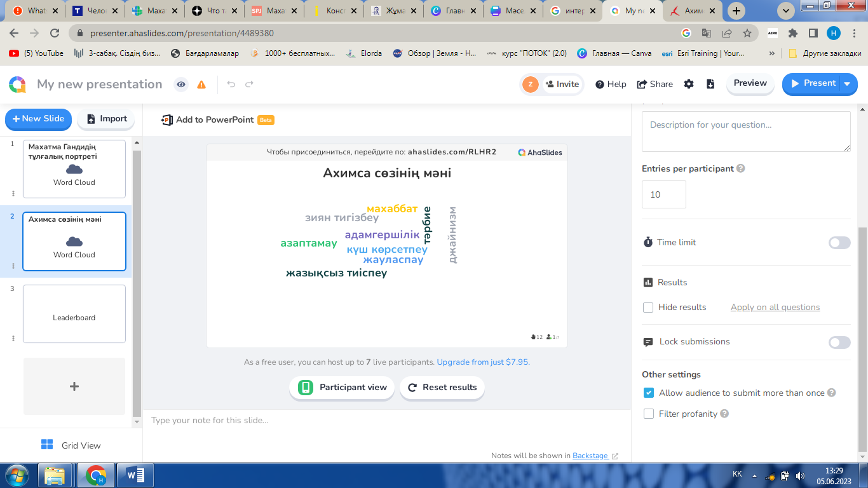
Task: Click the question description text box
Action: [x=746, y=132]
